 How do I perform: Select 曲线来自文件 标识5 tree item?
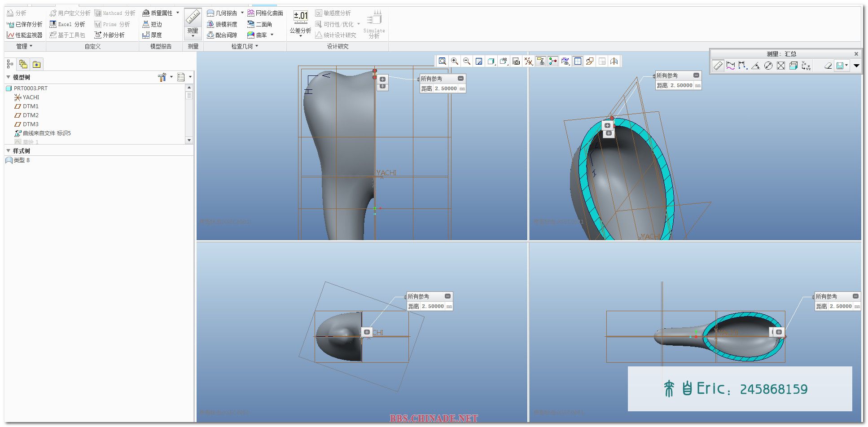(x=47, y=133)
